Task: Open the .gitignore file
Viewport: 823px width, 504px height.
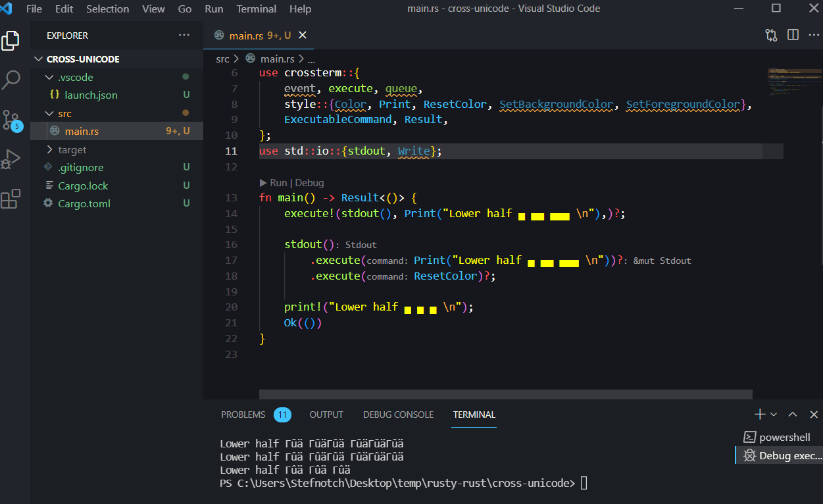Action: pyautogui.click(x=116, y=167)
